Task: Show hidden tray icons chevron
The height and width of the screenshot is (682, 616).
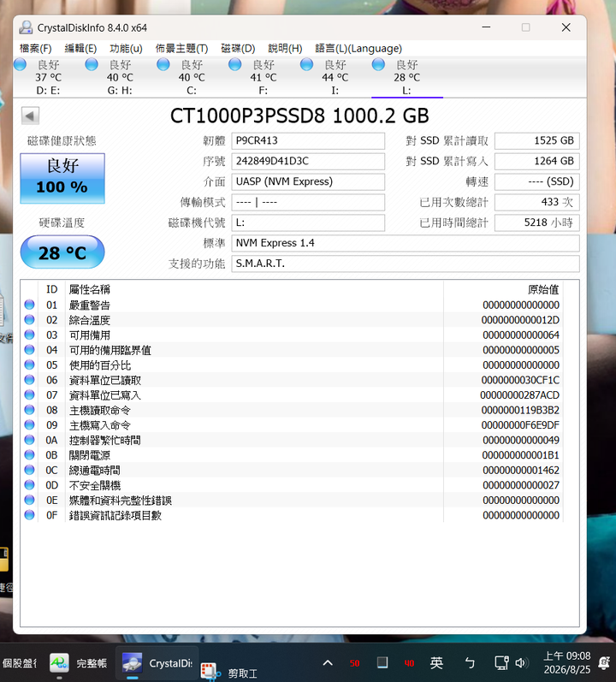Action: (328, 663)
